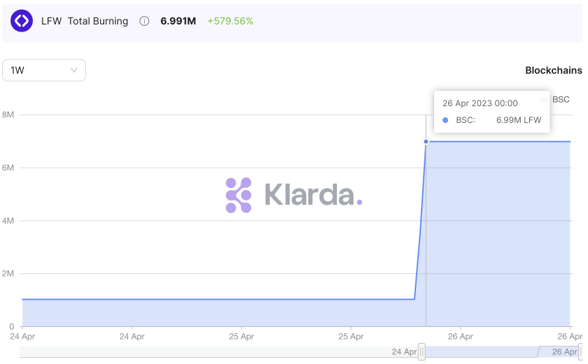This screenshot has height=364, width=588.
Task: Click the 2M y-axis label
Action: point(8,274)
